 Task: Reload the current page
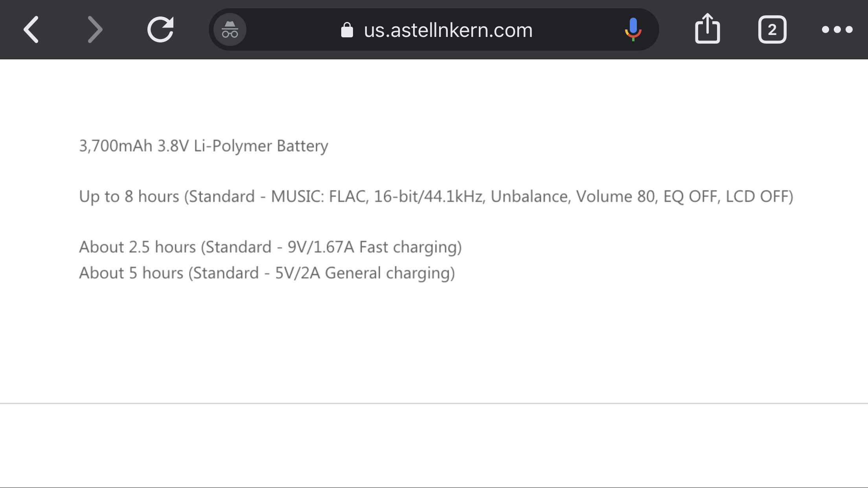pyautogui.click(x=160, y=29)
